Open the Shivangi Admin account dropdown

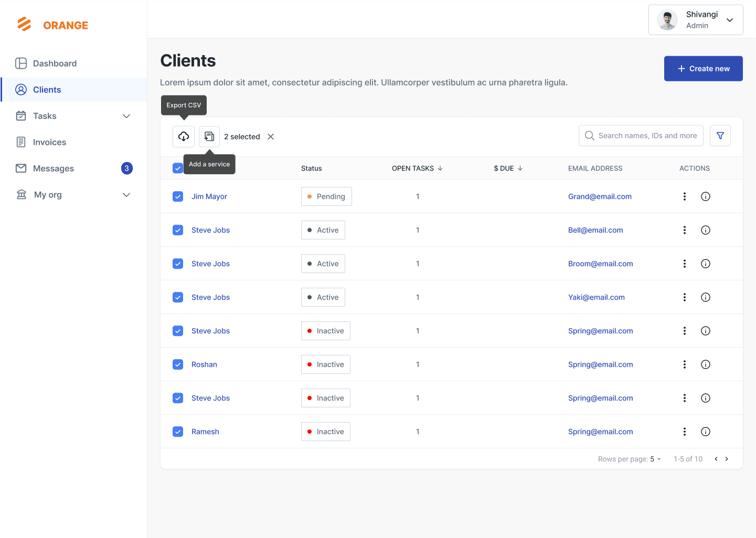click(696, 20)
